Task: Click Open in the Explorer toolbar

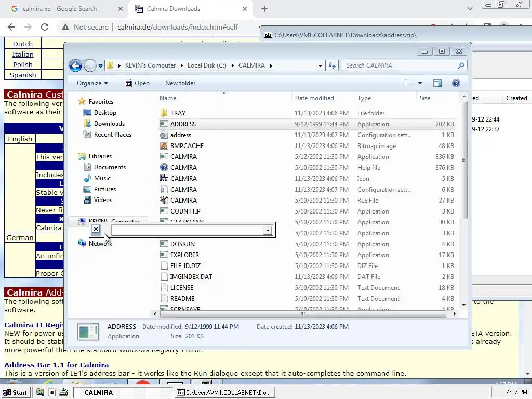Action: [x=137, y=83]
